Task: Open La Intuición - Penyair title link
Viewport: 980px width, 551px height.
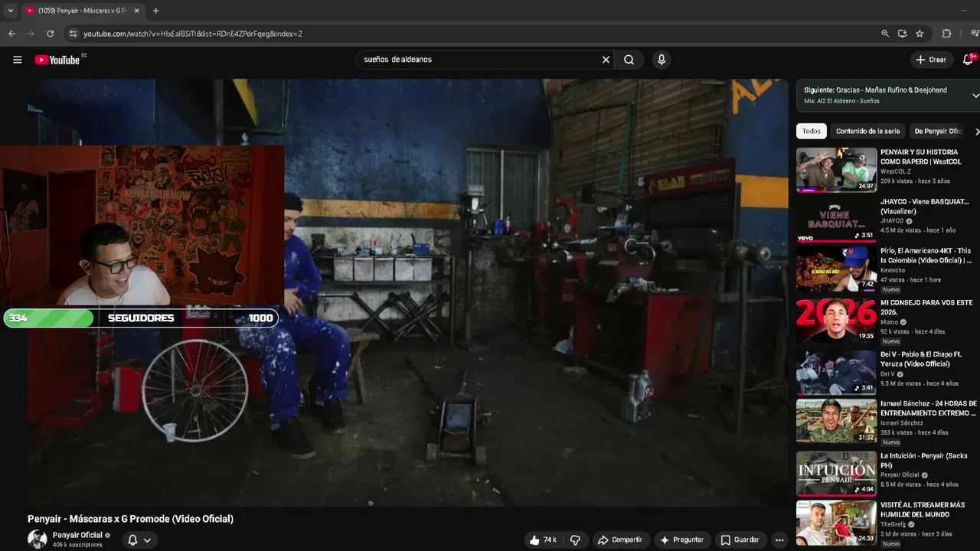Action: [923, 460]
